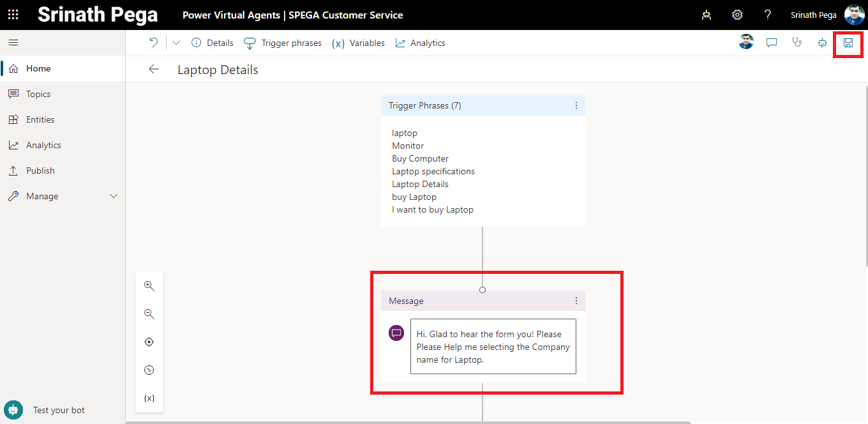
Task: Click the help question mark icon
Action: [768, 15]
